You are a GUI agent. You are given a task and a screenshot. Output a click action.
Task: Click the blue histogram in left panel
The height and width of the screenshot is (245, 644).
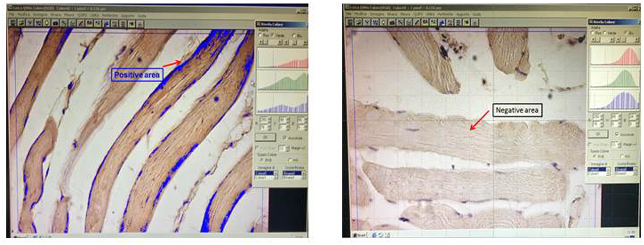coord(282,103)
